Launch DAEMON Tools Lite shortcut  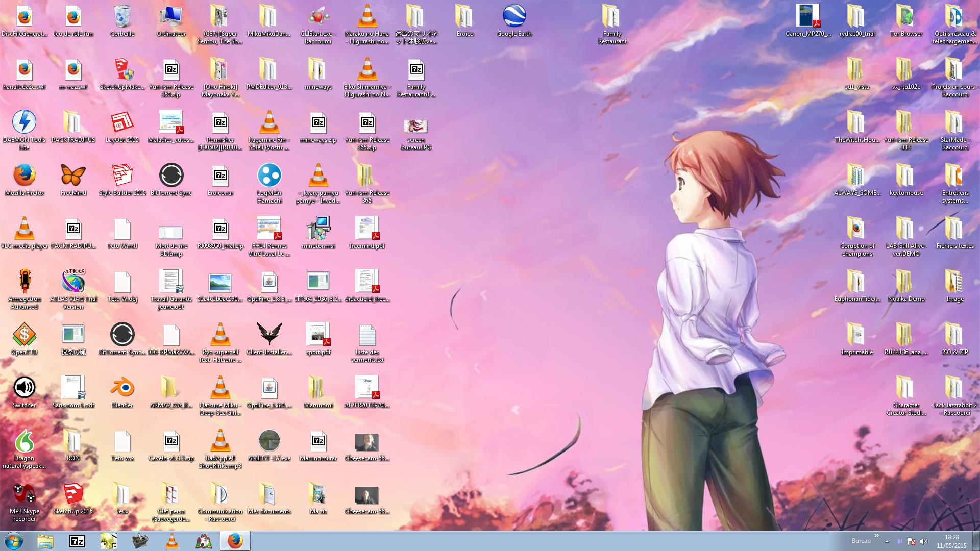click(24, 130)
